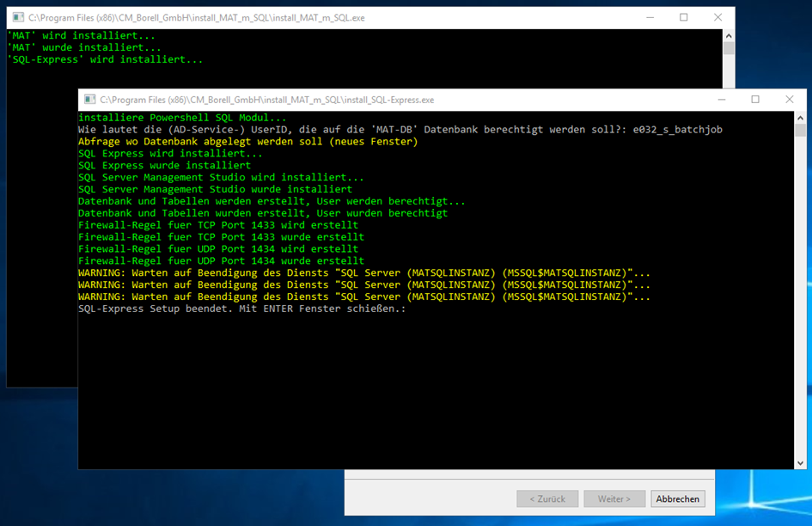Click scroll-down arrow in SQL-Express console
The image size is (812, 526).
coord(800,463)
